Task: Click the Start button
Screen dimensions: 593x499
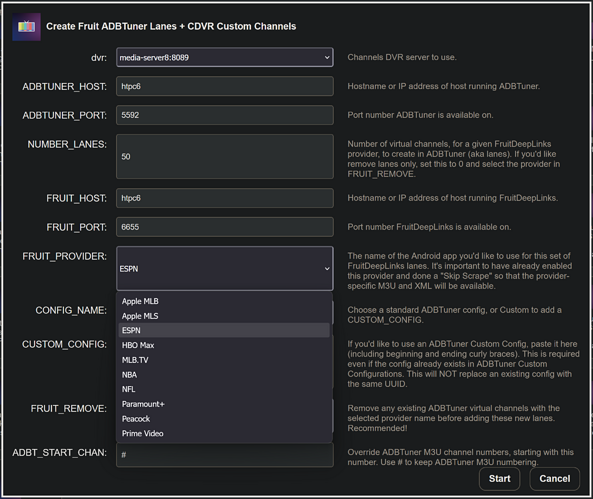Action: 499,479
